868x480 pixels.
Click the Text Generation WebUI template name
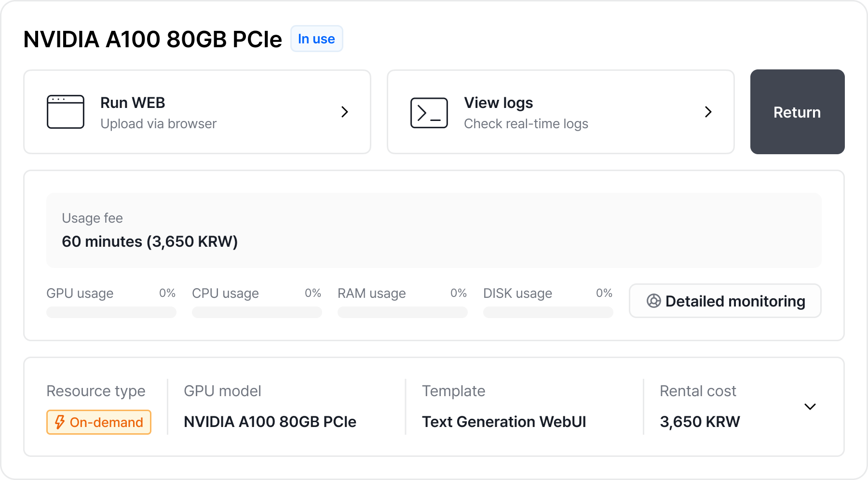point(504,422)
